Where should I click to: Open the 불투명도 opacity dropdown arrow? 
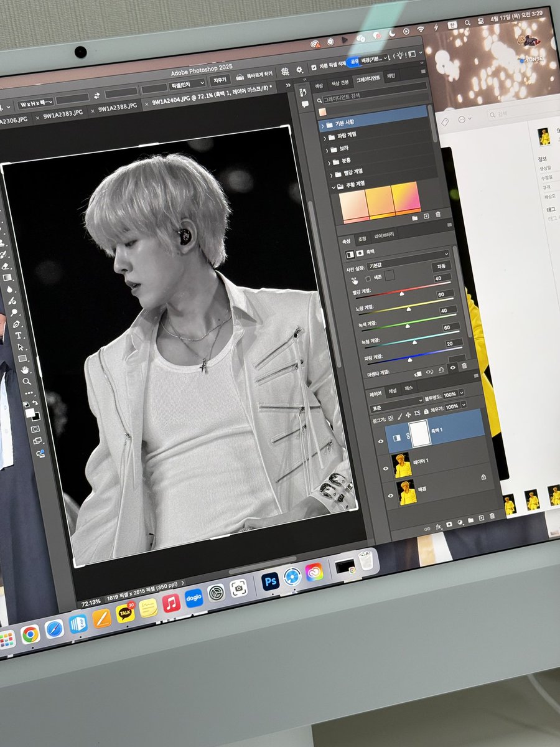click(462, 392)
